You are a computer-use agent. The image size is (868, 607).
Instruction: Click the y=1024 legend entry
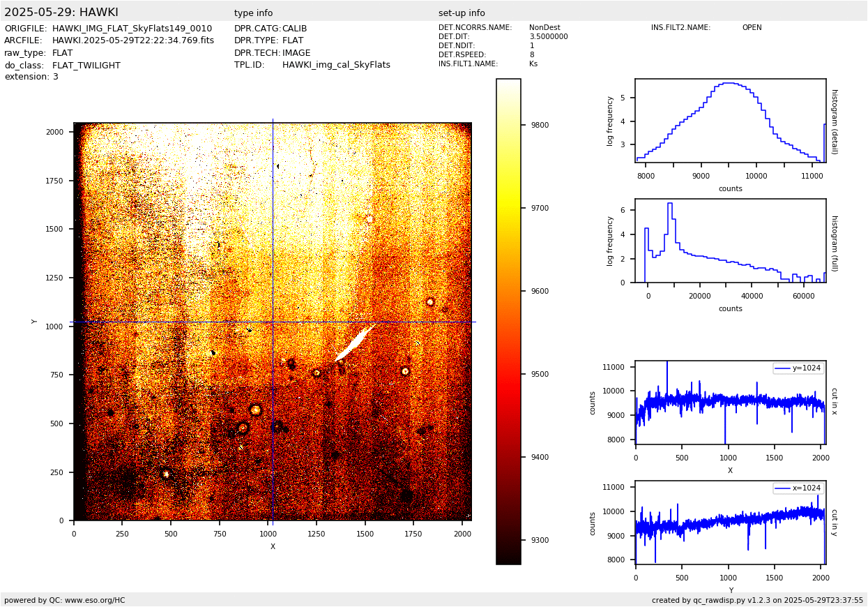tap(798, 368)
